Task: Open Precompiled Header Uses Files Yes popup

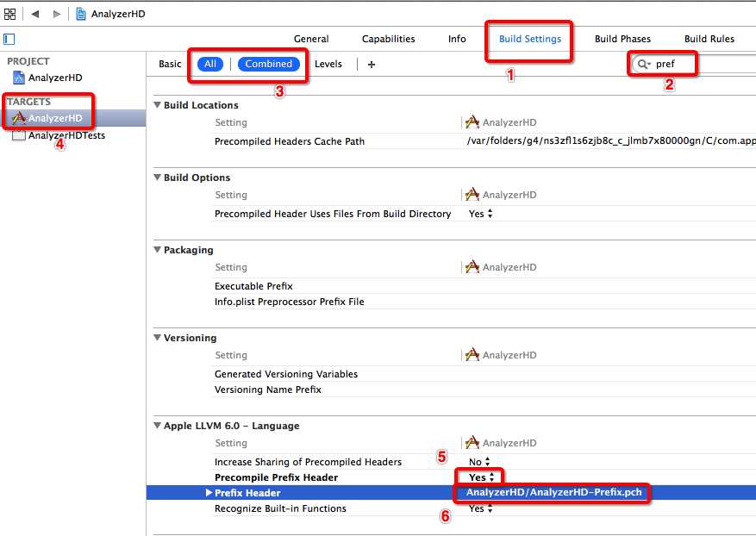Action: click(x=481, y=214)
